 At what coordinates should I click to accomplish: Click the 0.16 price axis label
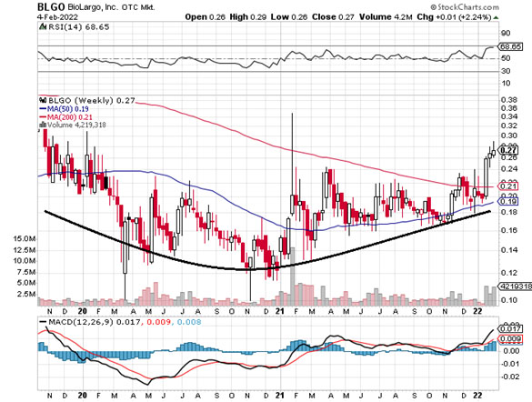coord(508,230)
